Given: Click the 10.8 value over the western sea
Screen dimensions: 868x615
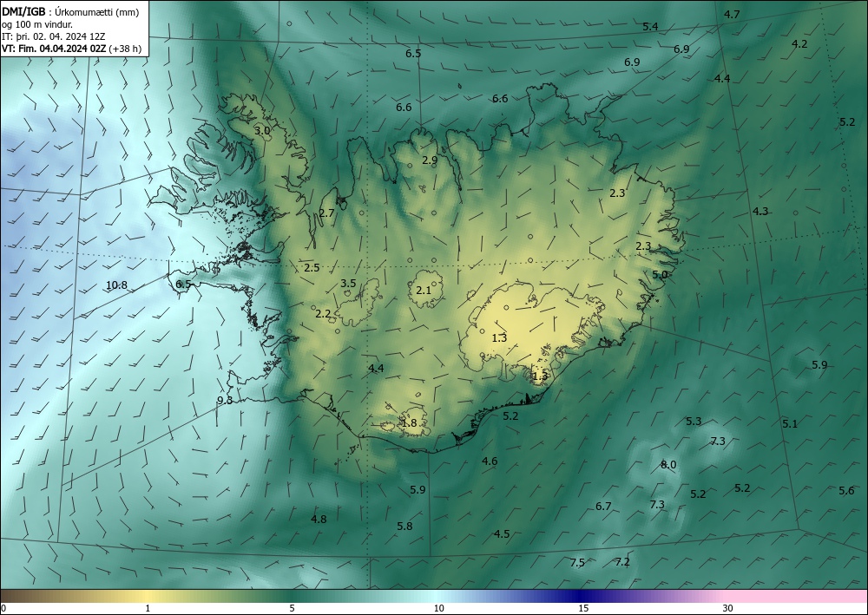Looking at the screenshot, I should tap(116, 285).
